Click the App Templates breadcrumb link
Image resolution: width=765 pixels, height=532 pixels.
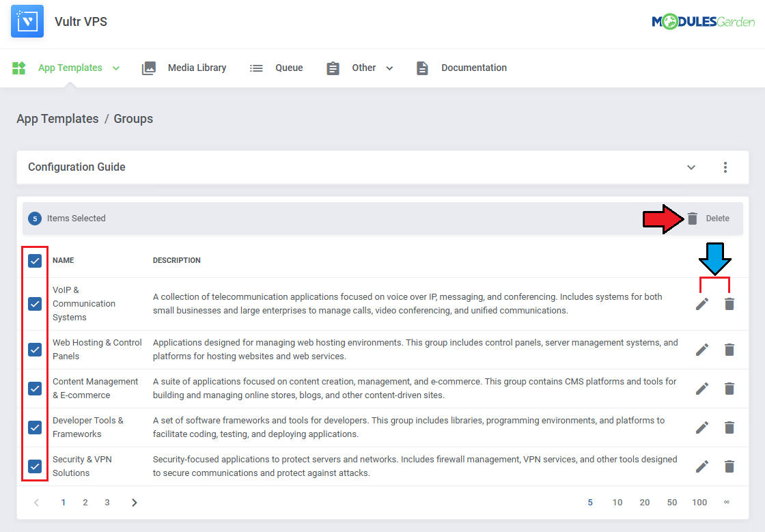pyautogui.click(x=57, y=119)
